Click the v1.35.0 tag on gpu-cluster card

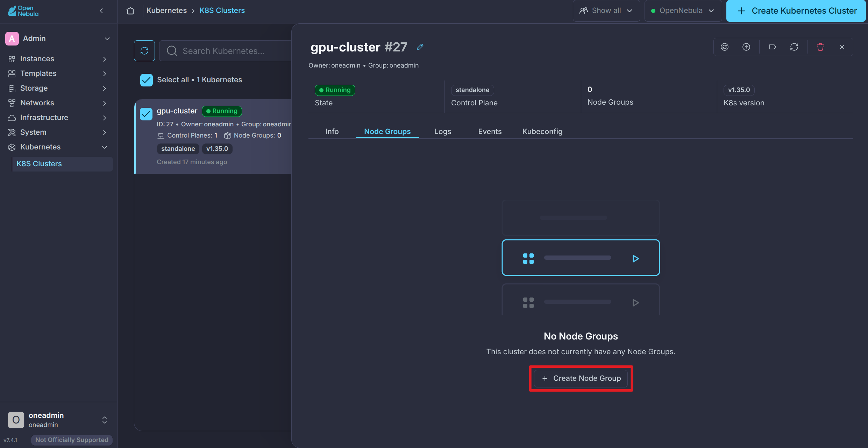point(217,149)
